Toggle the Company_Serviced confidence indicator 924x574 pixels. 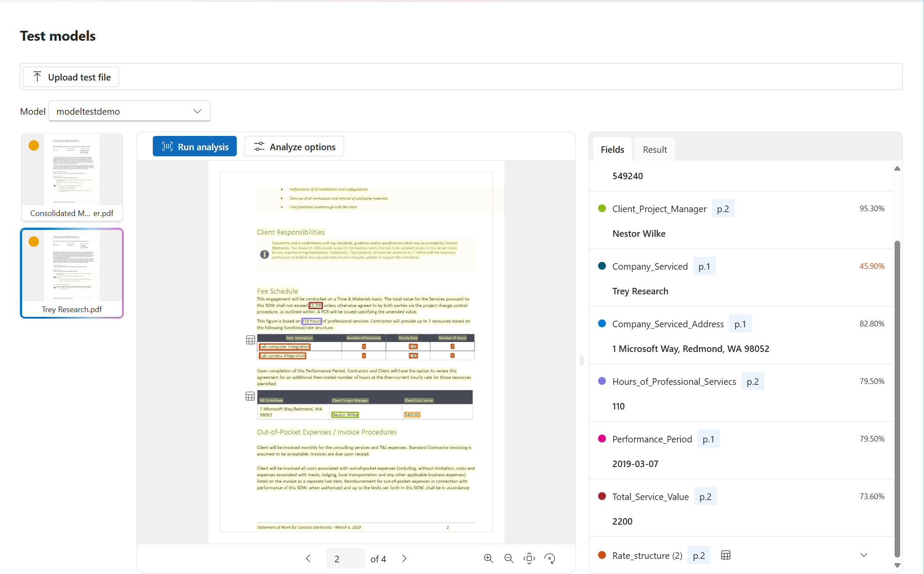coord(602,266)
